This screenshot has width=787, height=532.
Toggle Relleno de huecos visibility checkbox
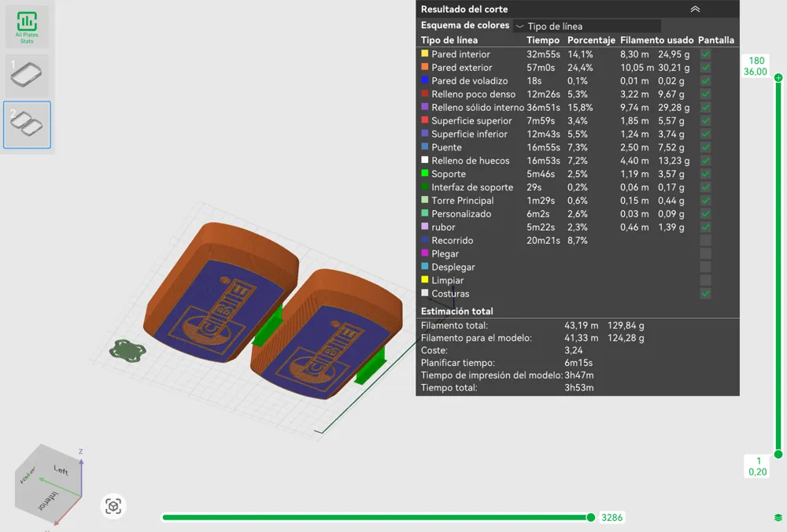pyautogui.click(x=706, y=161)
